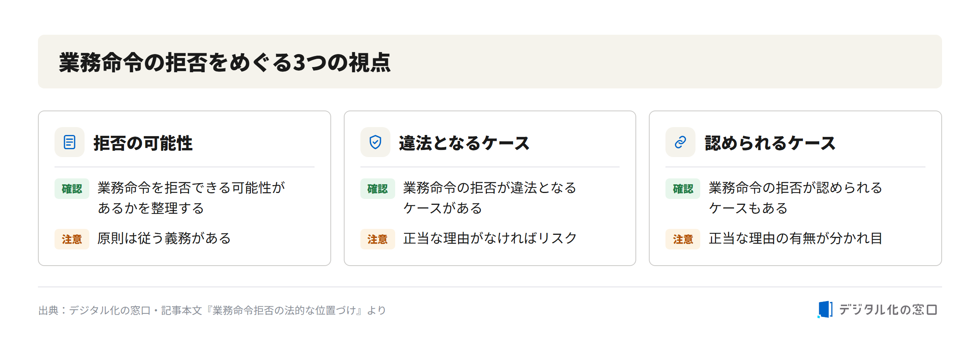Click the main title 業務命令の拒否をめぐる3つの視点
Viewport: 980px width, 356px height.
[225, 62]
